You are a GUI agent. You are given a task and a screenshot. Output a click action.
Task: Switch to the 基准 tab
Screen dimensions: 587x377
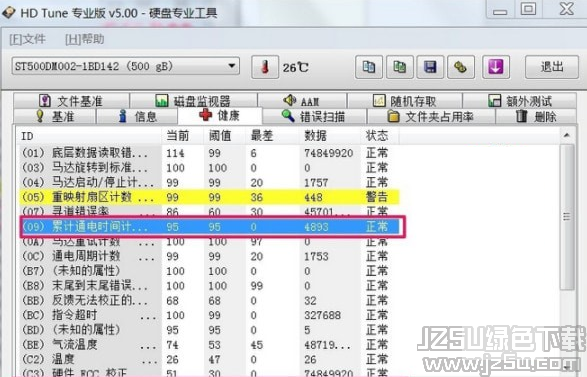pyautogui.click(x=55, y=116)
